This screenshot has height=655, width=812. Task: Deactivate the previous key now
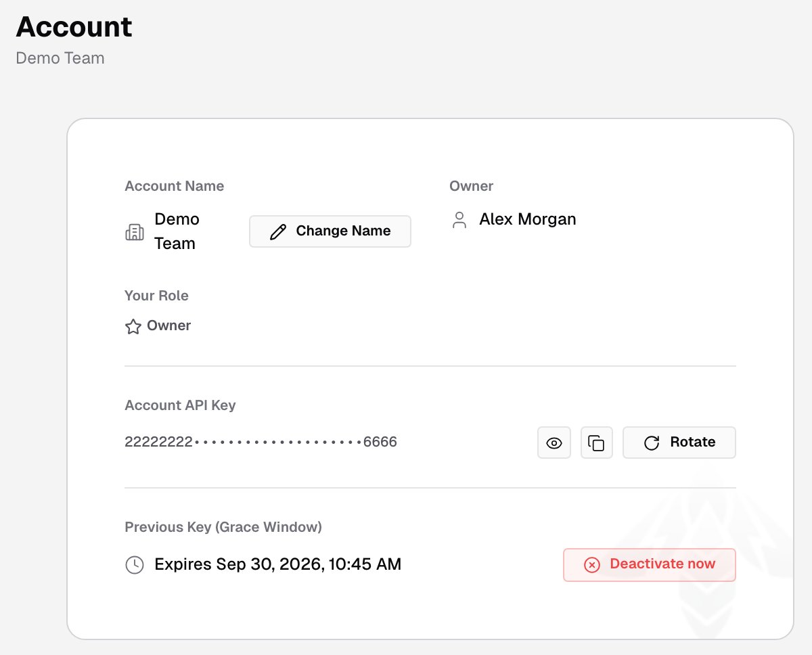click(649, 564)
